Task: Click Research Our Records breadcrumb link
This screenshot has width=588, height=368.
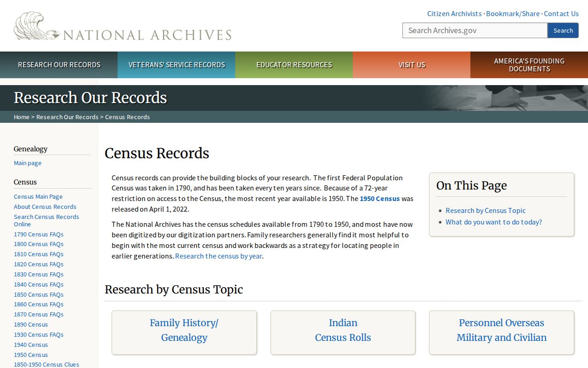Action: (x=67, y=117)
